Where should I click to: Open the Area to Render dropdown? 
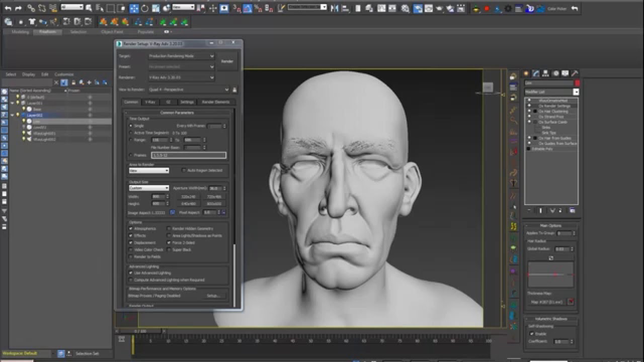point(149,170)
